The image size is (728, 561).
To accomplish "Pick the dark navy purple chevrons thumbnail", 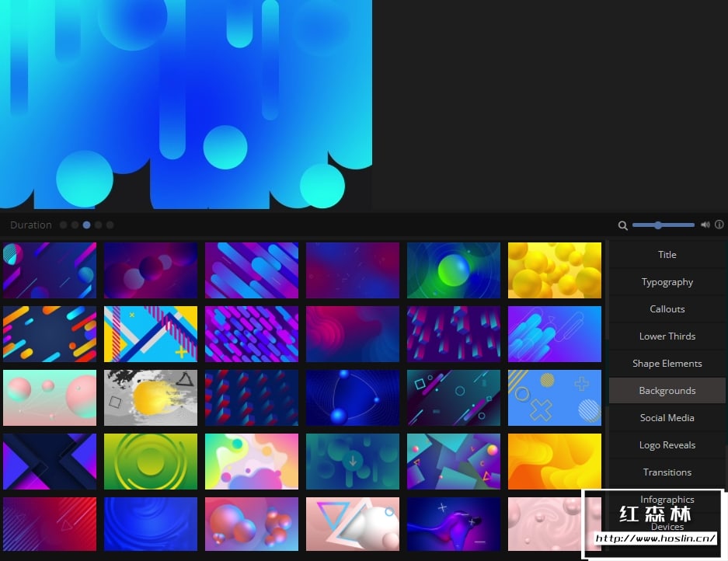I will (50, 462).
